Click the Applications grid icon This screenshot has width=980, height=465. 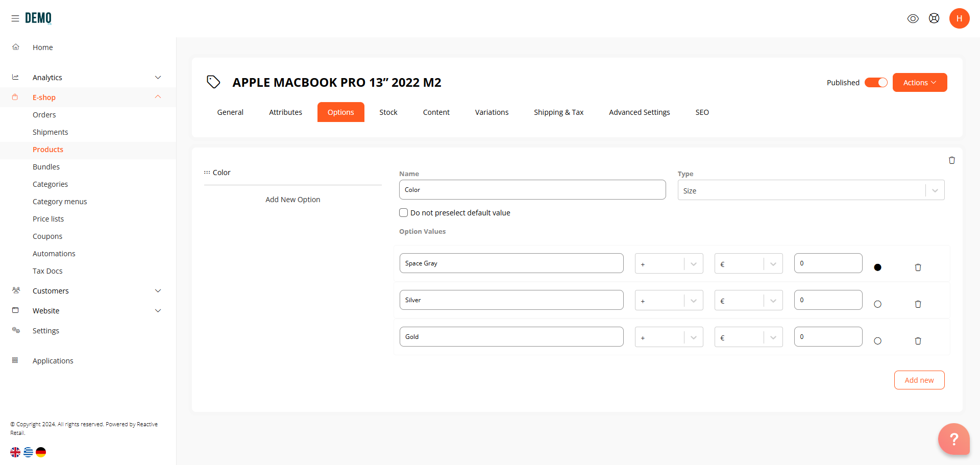coord(15,360)
